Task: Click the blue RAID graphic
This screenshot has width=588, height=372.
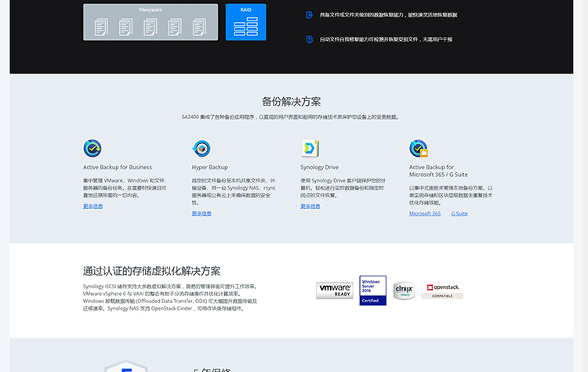Action: pyautogui.click(x=245, y=22)
